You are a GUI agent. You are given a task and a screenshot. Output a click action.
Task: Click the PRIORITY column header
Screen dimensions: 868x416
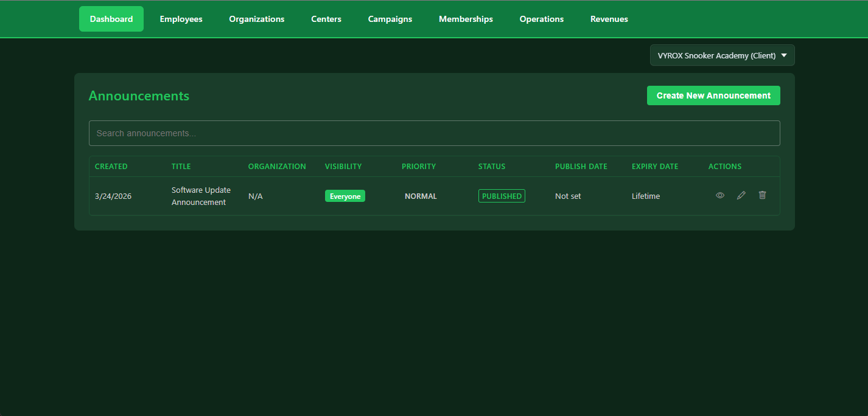(419, 166)
